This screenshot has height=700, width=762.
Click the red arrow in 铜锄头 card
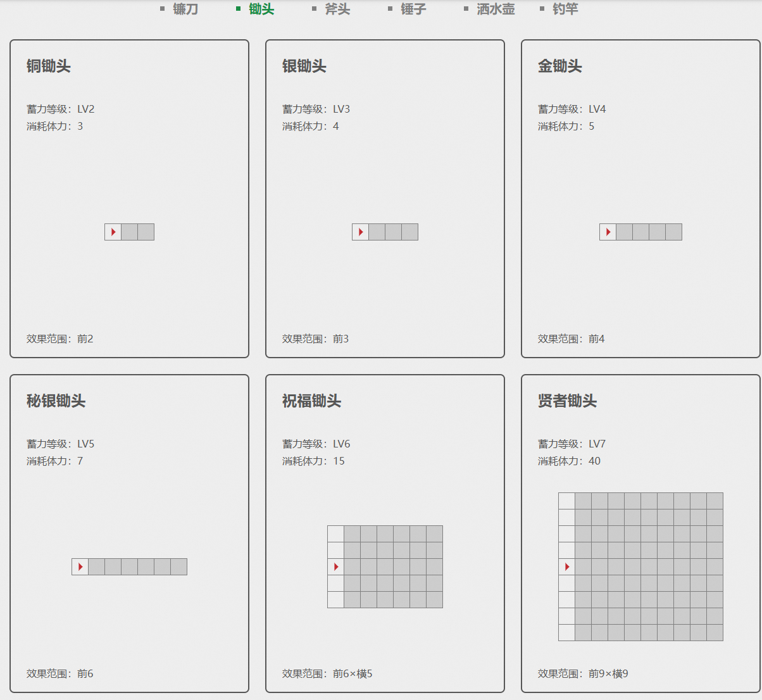pos(113,232)
